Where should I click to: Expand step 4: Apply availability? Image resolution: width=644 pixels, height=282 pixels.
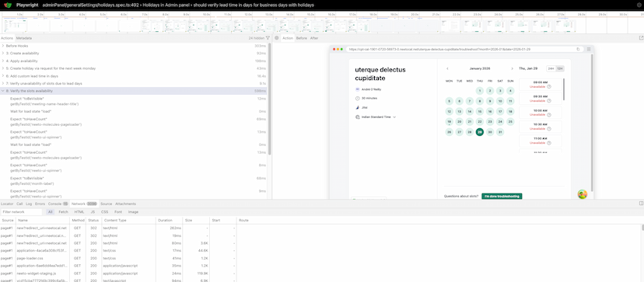tap(3, 61)
